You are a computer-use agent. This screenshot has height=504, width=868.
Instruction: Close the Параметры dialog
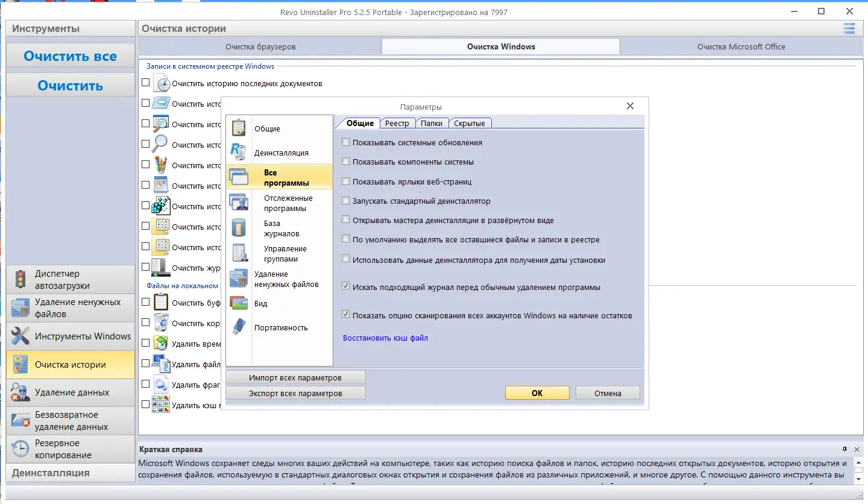click(x=630, y=106)
